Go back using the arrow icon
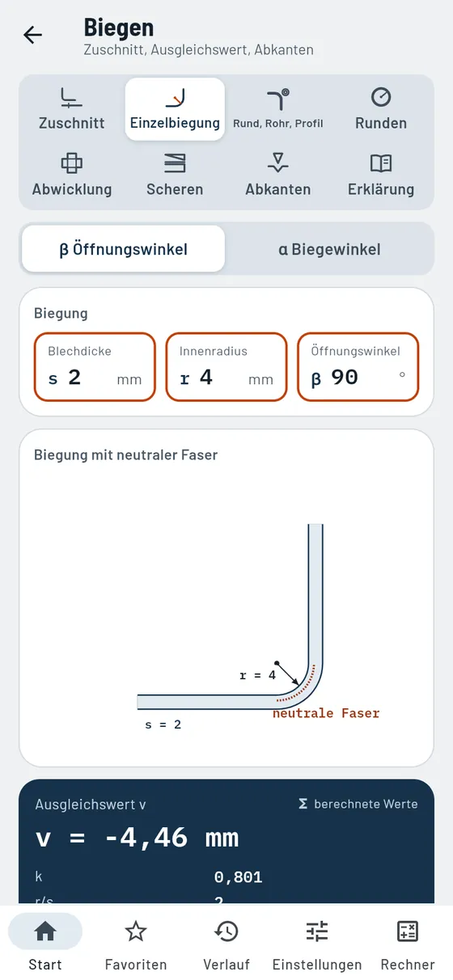The image size is (453, 980). click(x=33, y=35)
